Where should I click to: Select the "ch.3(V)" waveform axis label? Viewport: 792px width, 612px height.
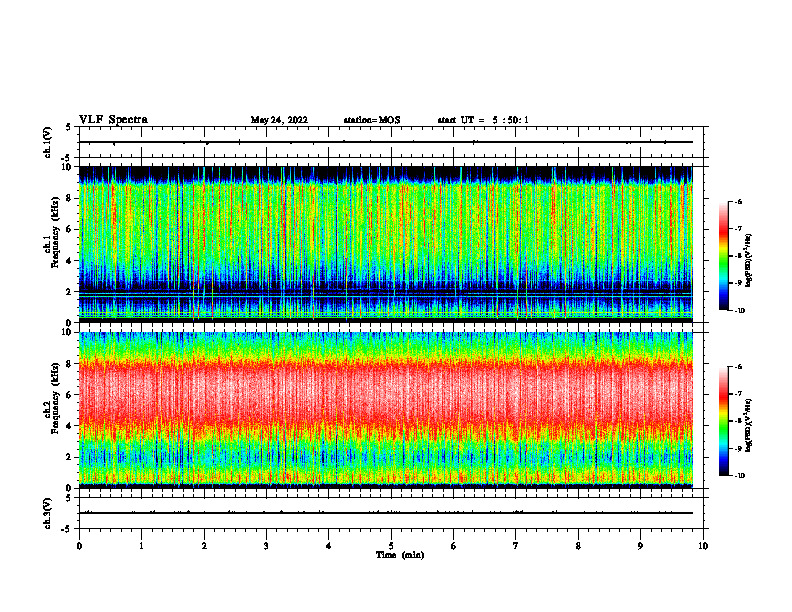coord(48,513)
